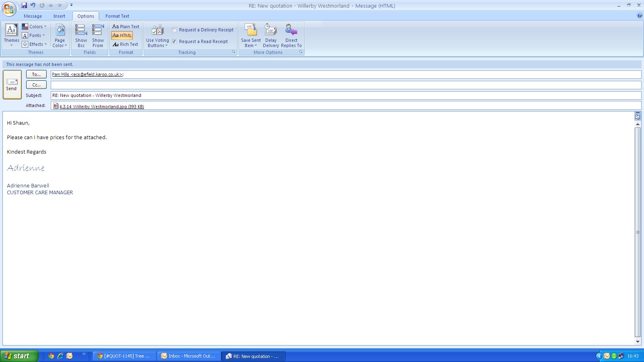Click the "Kindest Regards" line
644x362 pixels.
[27, 152]
